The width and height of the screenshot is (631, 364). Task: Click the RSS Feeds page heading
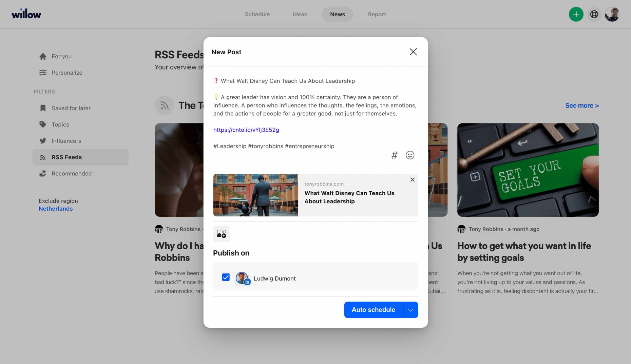(x=179, y=55)
